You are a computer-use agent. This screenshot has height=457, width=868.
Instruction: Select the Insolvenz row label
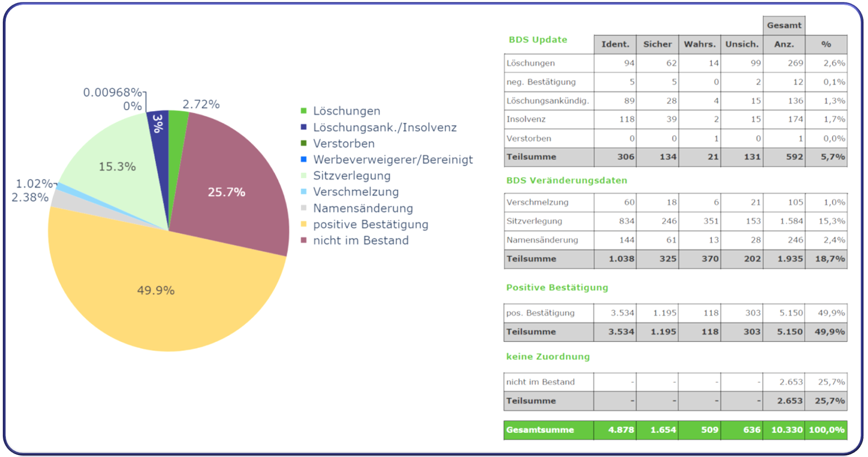pyautogui.click(x=526, y=119)
